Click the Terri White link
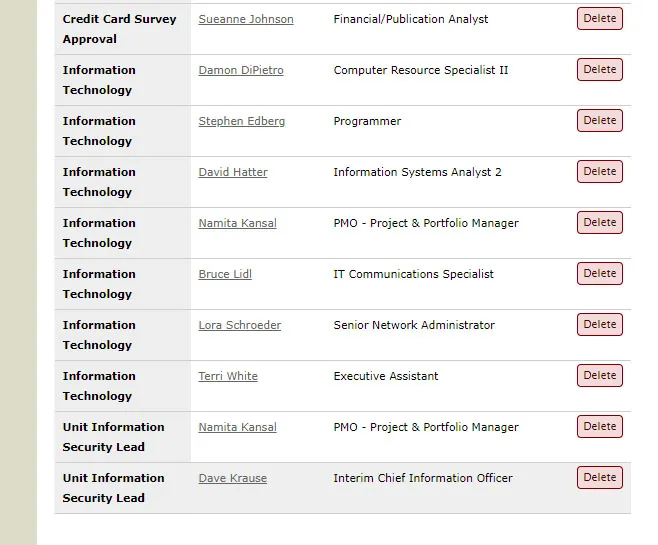Image resolution: width=658 pixels, height=545 pixels. click(x=228, y=376)
